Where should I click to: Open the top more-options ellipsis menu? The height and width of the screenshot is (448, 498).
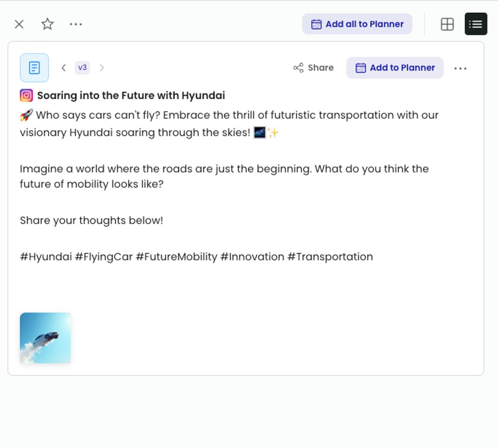pyautogui.click(x=76, y=24)
